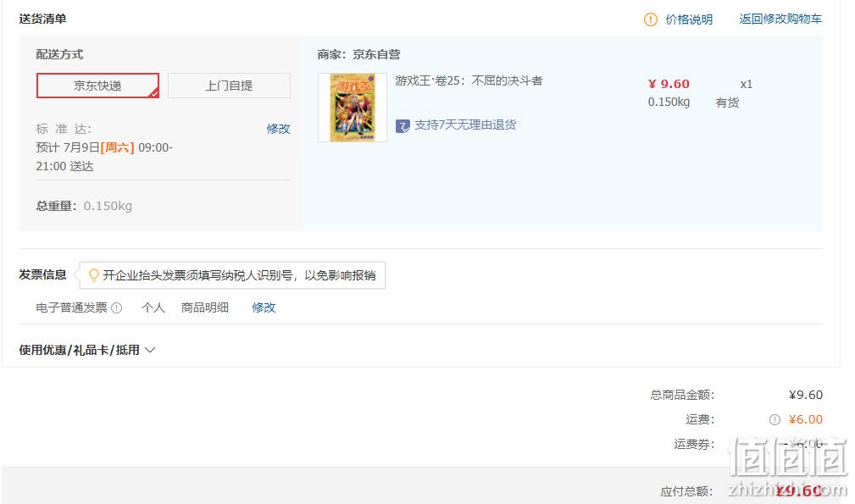This screenshot has width=855, height=504.
Task: Click the 7-day return badge icon
Action: (x=403, y=126)
